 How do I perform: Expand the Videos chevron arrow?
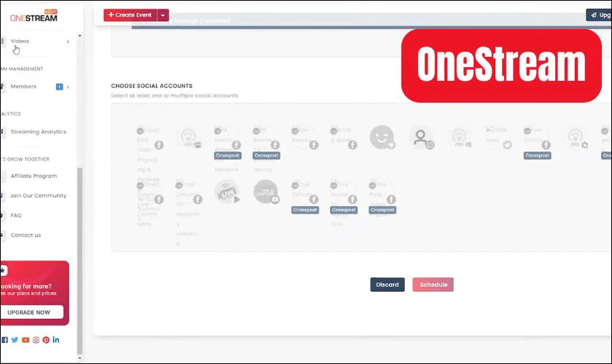point(68,41)
